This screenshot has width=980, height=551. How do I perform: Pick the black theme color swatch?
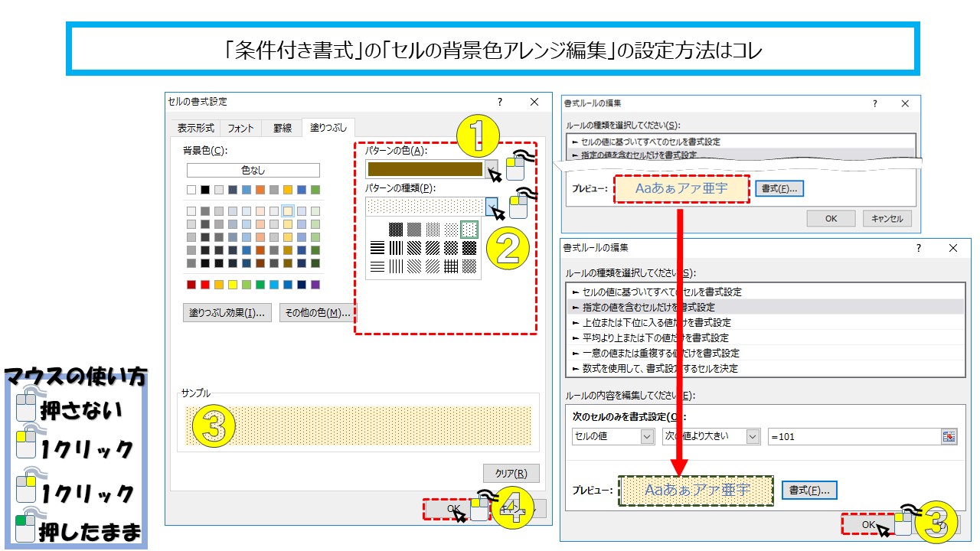(x=205, y=190)
